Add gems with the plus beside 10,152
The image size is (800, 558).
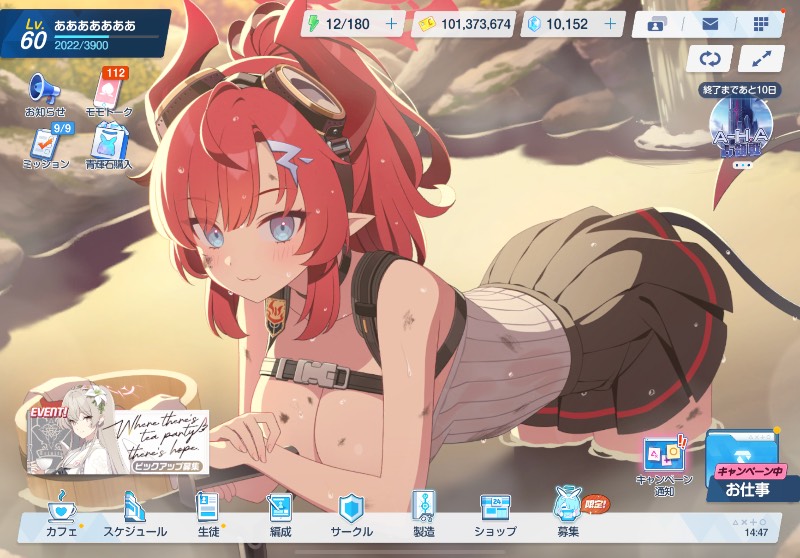pyautogui.click(x=610, y=24)
